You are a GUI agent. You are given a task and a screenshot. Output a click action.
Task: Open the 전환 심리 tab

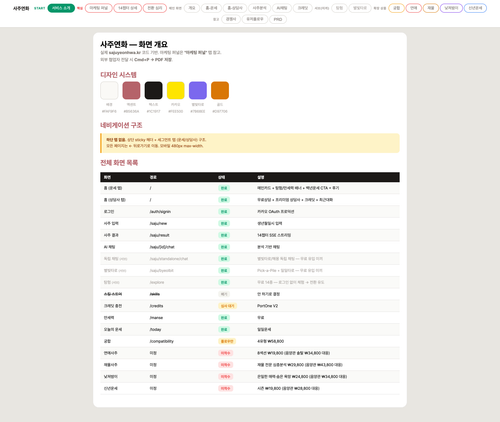155,8
